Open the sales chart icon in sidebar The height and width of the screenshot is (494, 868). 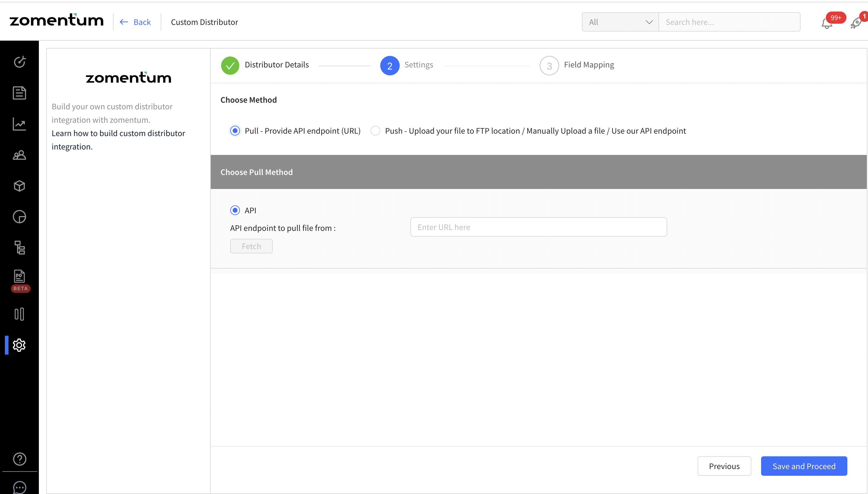point(19,124)
